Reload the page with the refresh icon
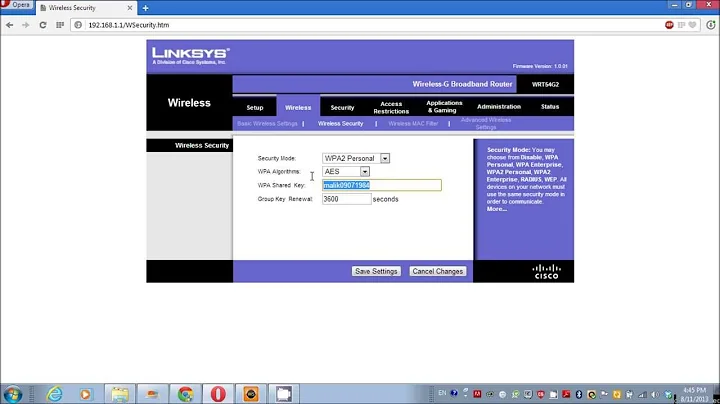Image resolution: width=720 pixels, height=404 pixels. click(43, 25)
